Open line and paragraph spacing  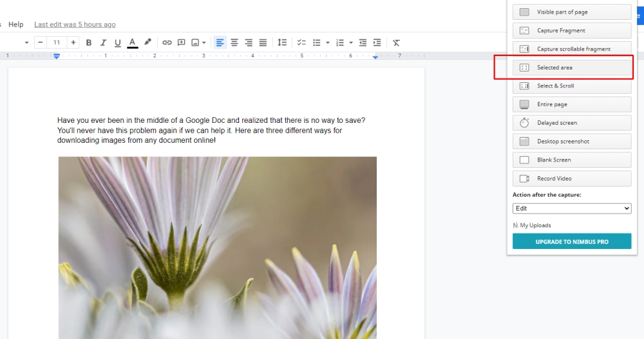282,42
